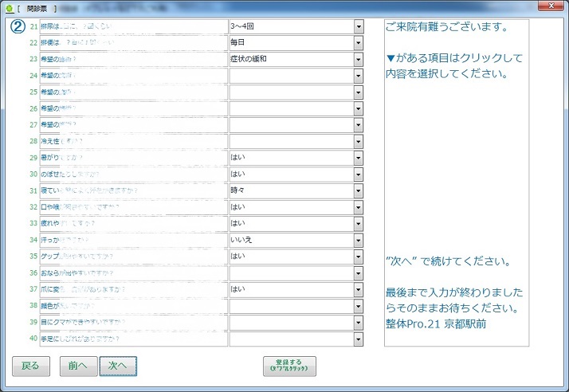Image resolution: width=569 pixels, height=392 pixels.
Task: Open dropdown arrow for row 22 (毎日)
Action: tap(359, 43)
